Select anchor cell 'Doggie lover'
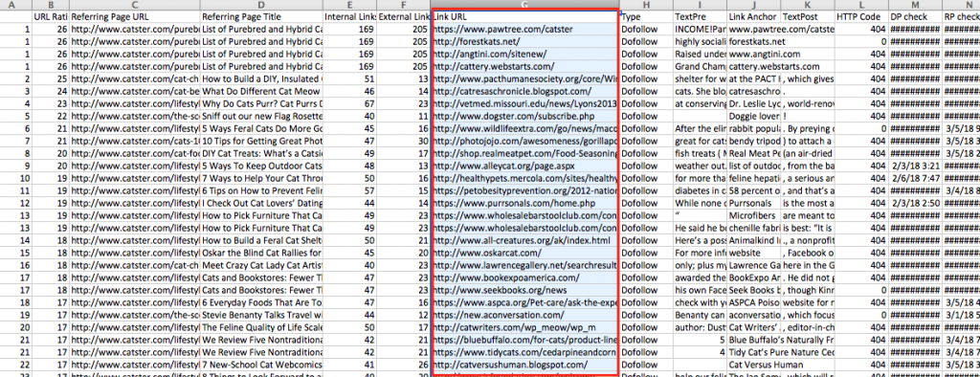This screenshot has height=377, width=980. 753,117
